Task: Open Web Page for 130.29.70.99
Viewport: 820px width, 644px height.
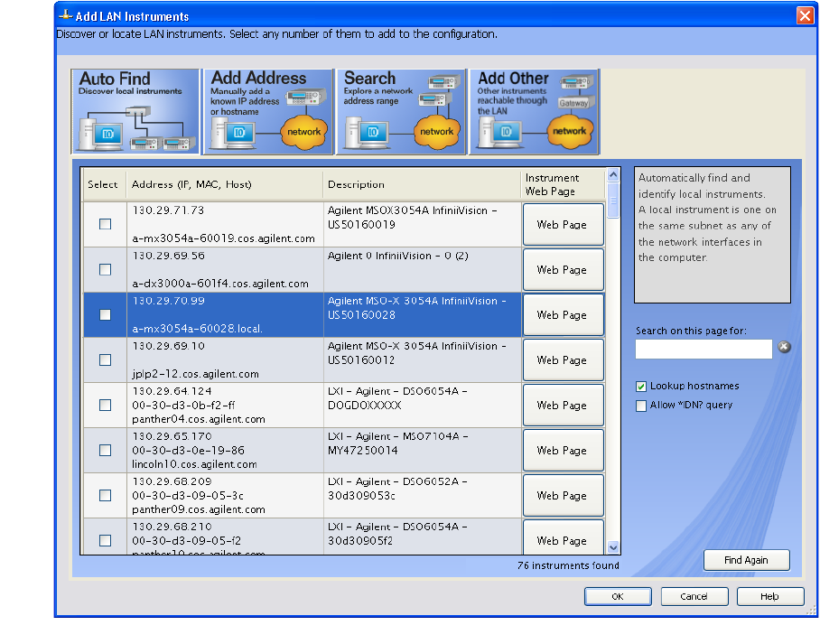Action: (x=564, y=314)
